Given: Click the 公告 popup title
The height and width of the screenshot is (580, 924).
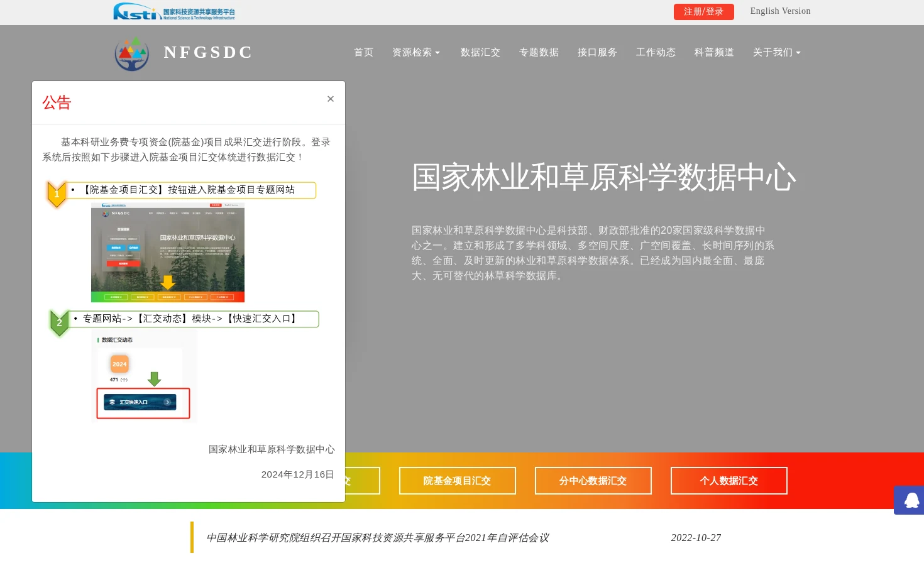Looking at the screenshot, I should click(57, 102).
